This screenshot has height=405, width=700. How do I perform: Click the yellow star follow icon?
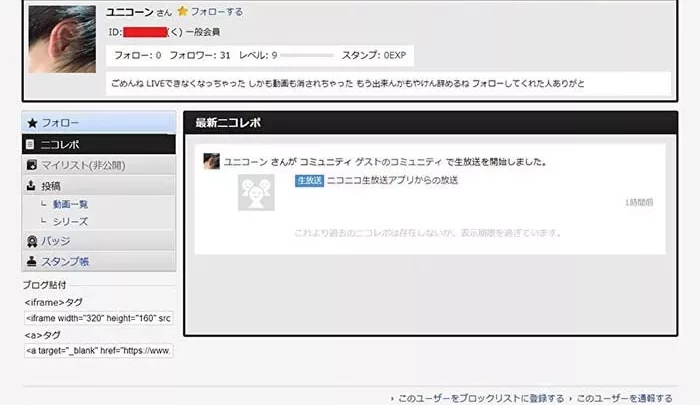point(182,11)
